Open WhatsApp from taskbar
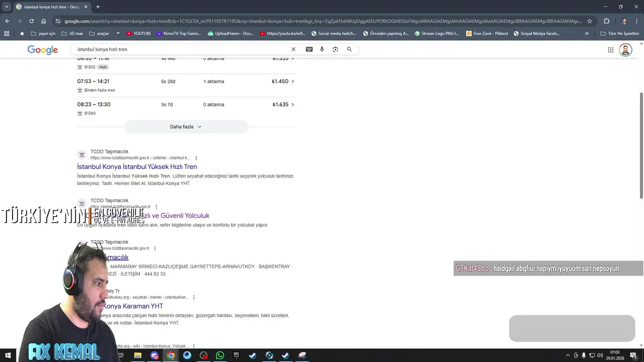The width and height of the screenshot is (644, 362). coord(220,355)
